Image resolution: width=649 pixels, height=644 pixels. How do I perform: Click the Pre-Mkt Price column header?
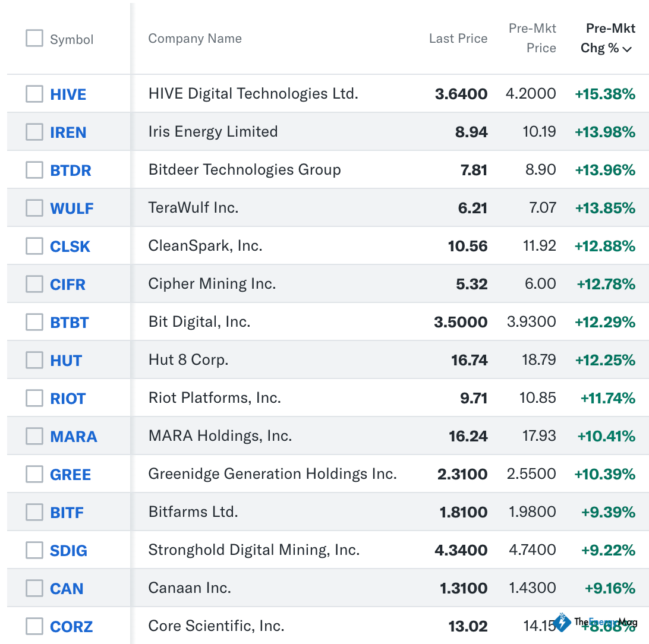click(533, 39)
